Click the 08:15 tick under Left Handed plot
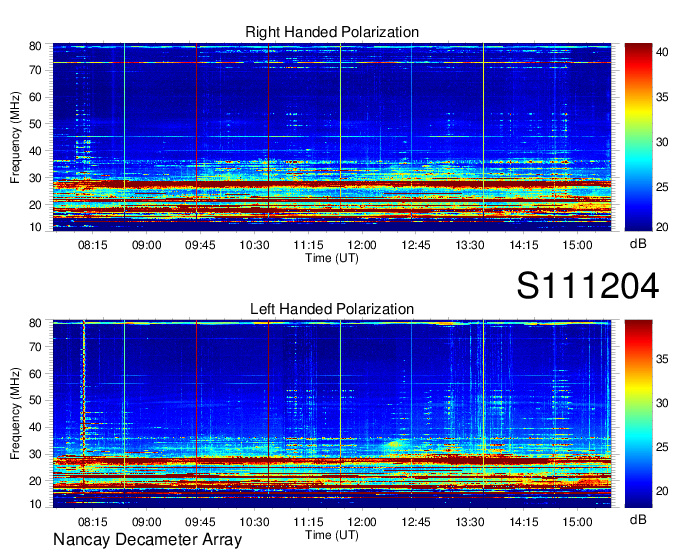 click(x=92, y=522)
